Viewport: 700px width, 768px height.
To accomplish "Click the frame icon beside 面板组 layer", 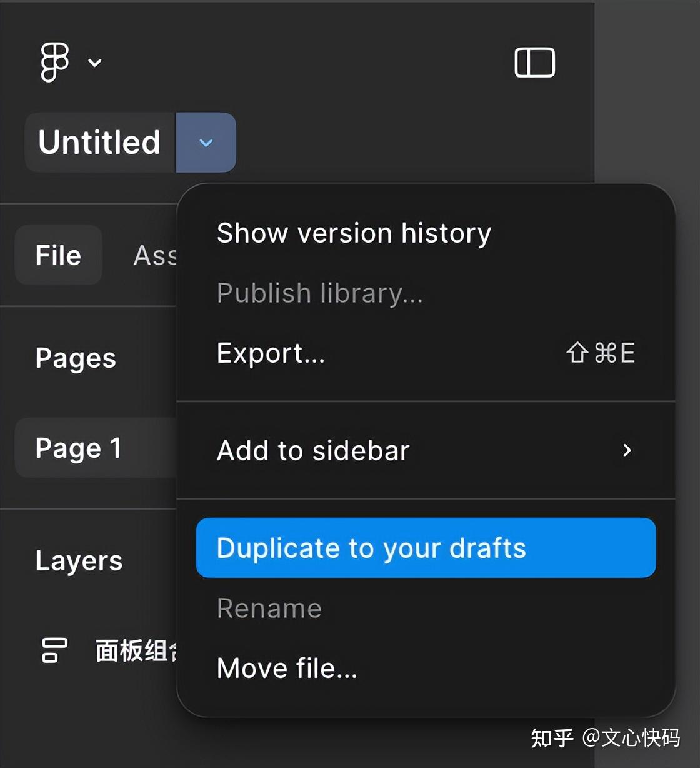I will [x=54, y=650].
